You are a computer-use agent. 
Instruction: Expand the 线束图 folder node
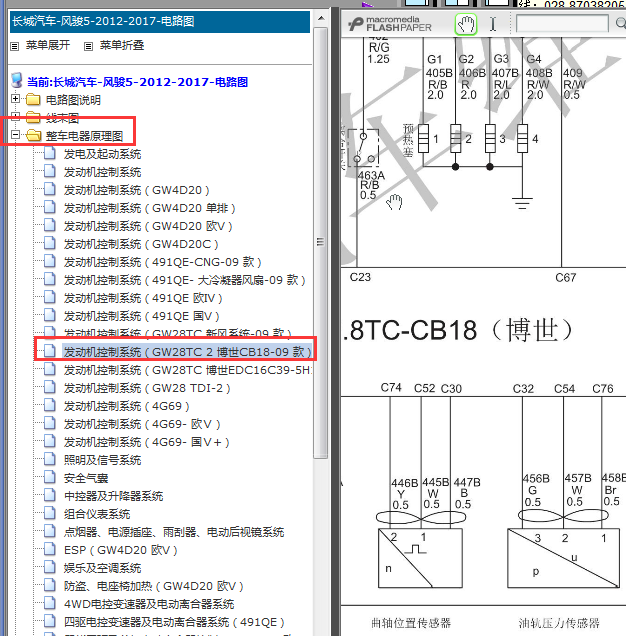point(15,117)
